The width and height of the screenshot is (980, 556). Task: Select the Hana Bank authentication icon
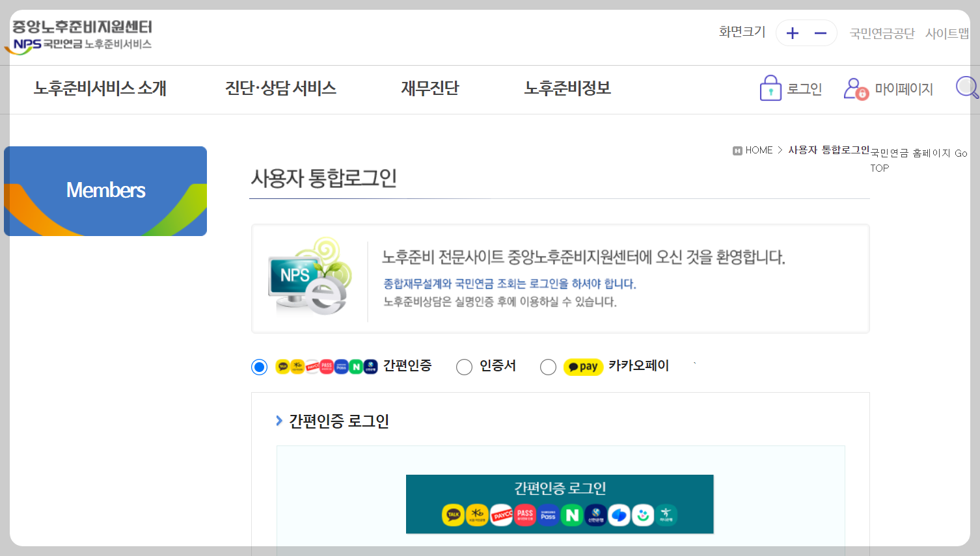click(x=667, y=515)
